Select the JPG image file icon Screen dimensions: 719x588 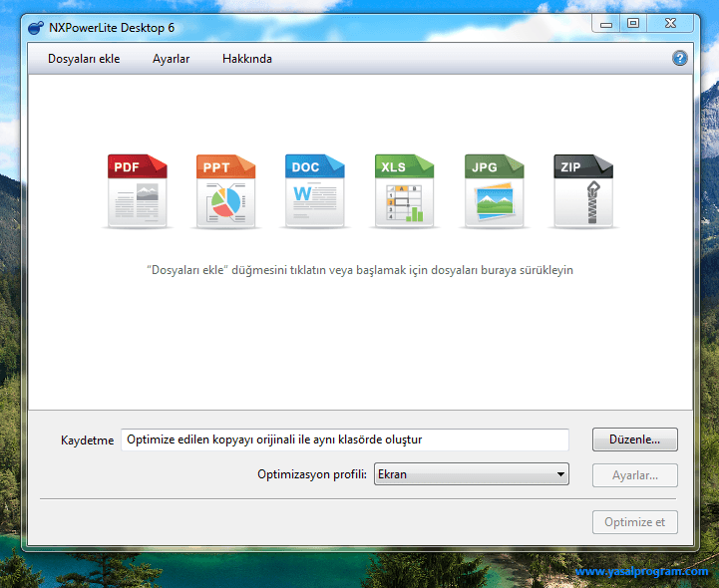(x=494, y=191)
